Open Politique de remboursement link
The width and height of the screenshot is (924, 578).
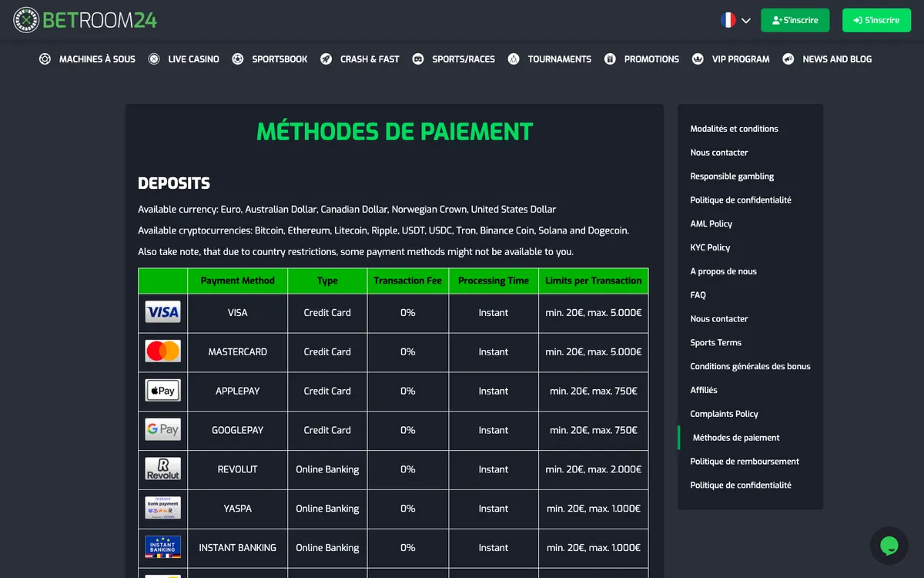(x=745, y=462)
